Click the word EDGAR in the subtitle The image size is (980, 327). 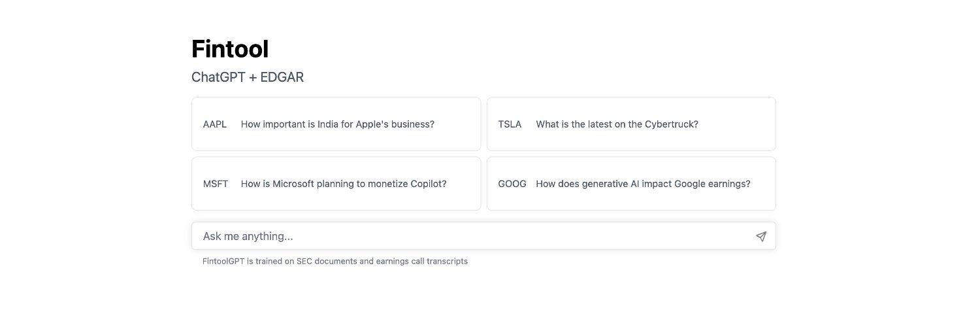pyautogui.click(x=282, y=77)
